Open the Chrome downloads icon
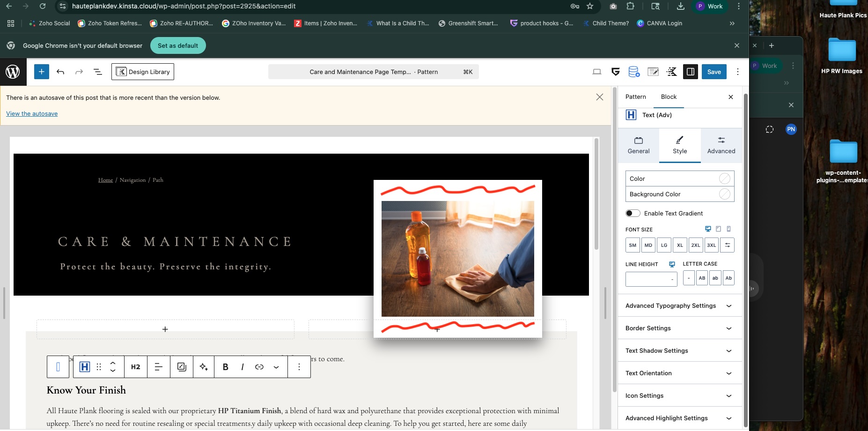 [x=681, y=6]
